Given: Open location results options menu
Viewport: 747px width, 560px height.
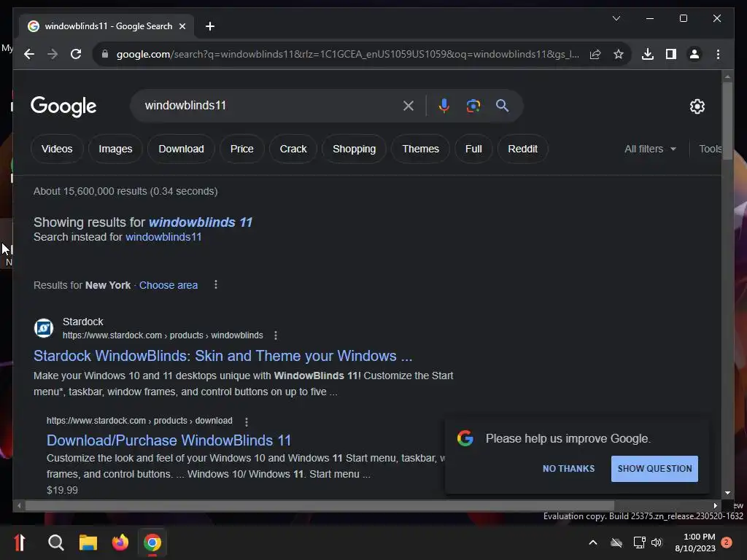Looking at the screenshot, I should (x=216, y=285).
